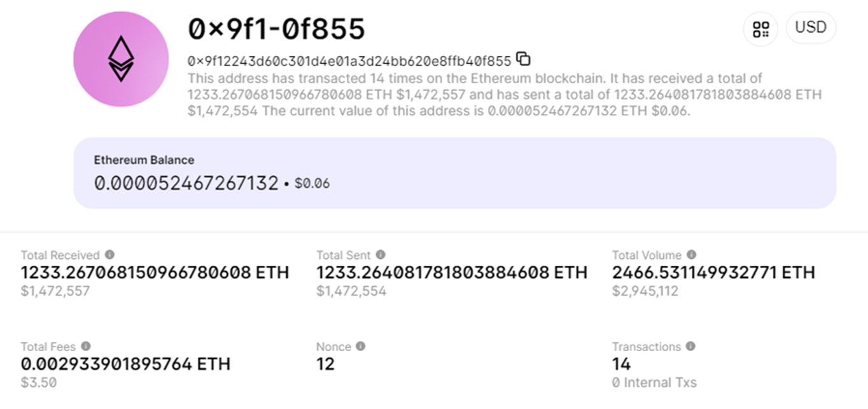Click the Ethereum logo avatar
The height and width of the screenshot is (409, 868).
pyautogui.click(x=121, y=59)
